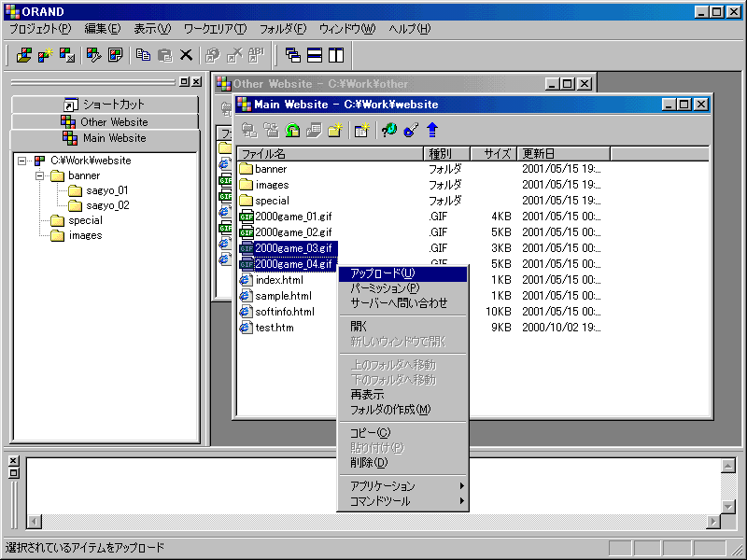Open the フォルダ menu
This screenshot has height=560, width=747.
(283, 29)
